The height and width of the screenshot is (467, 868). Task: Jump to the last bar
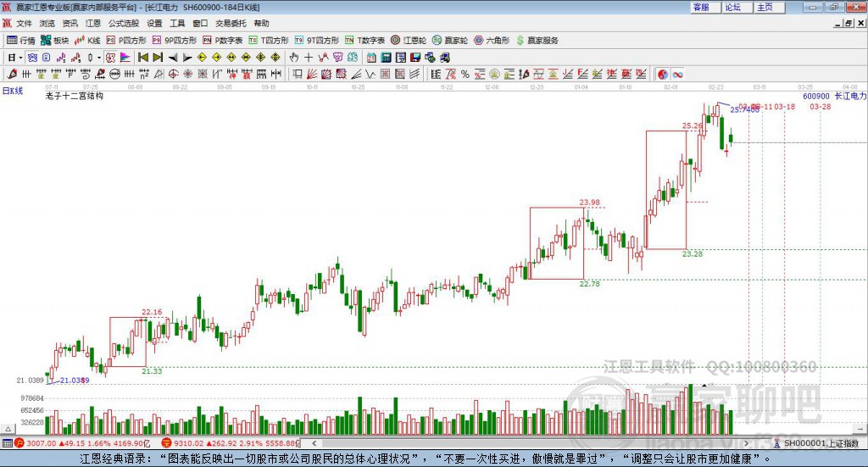[x=158, y=58]
